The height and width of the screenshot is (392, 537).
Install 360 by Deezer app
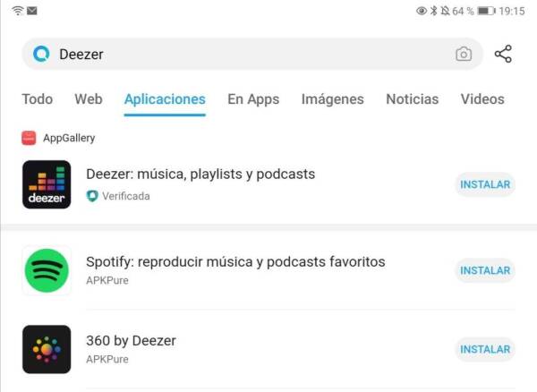[485, 349]
